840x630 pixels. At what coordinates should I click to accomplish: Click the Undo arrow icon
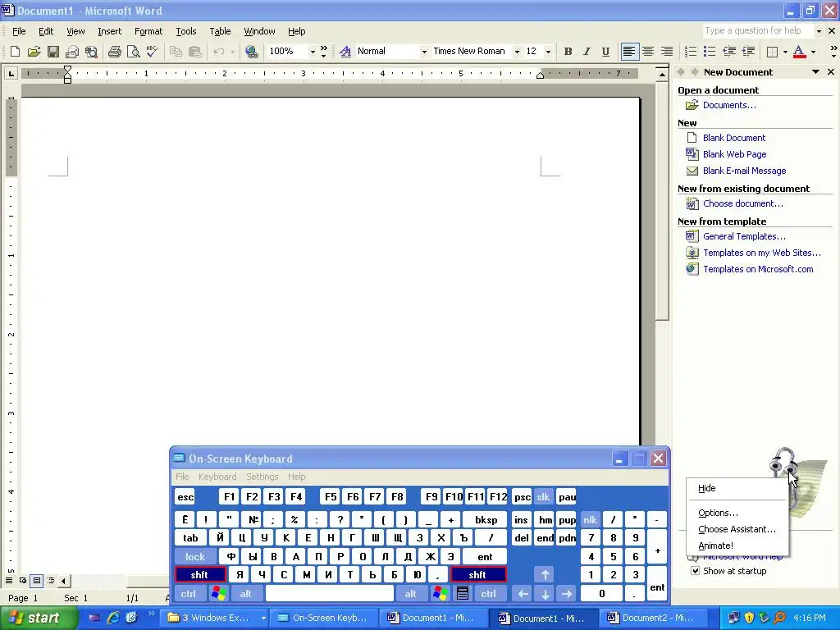pyautogui.click(x=218, y=52)
